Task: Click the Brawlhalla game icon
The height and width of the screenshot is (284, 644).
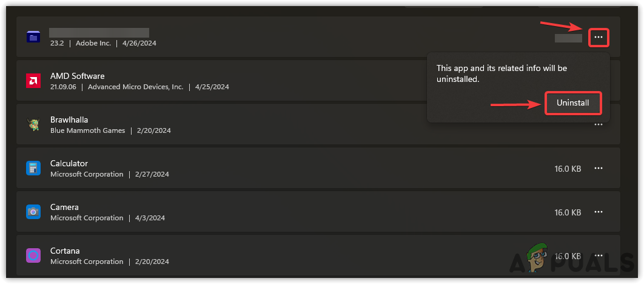Action: click(x=33, y=125)
